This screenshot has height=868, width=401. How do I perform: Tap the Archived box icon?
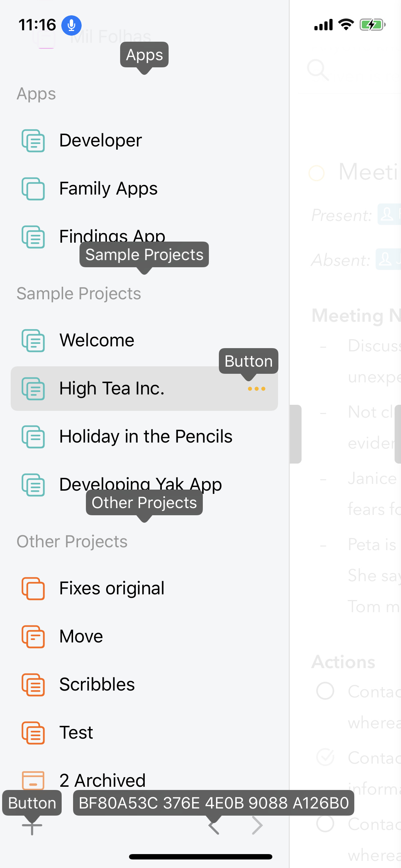pos(33,780)
